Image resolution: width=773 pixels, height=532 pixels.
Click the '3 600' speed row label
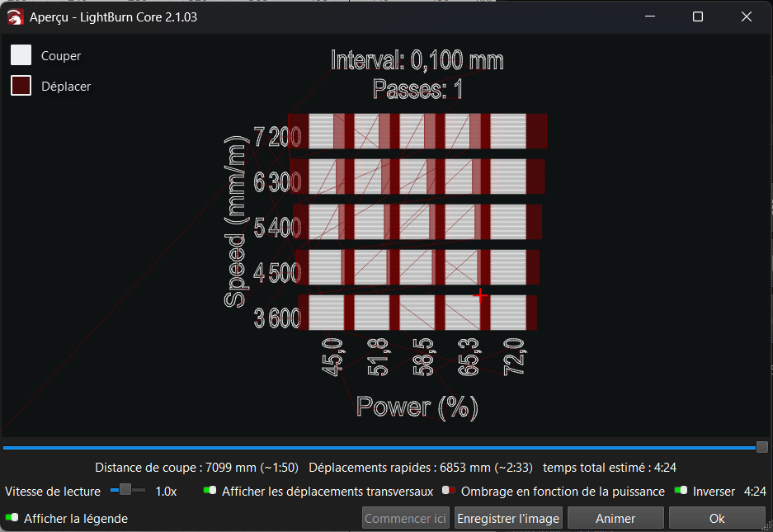tap(277, 318)
